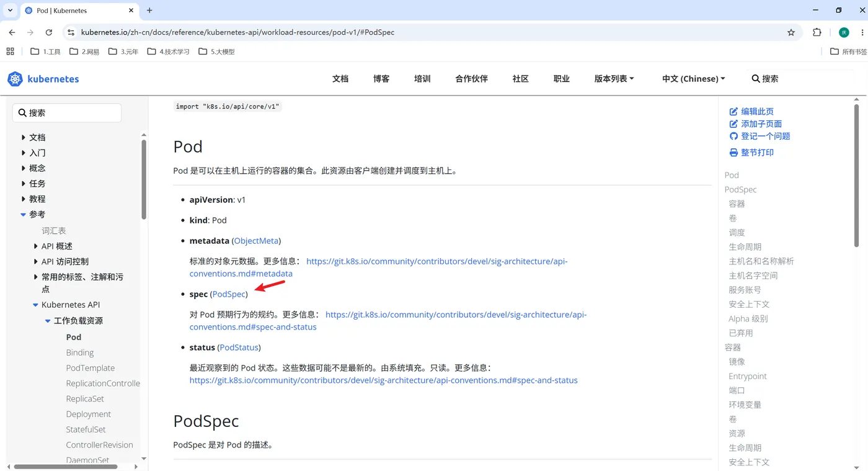Open the 社区 navigation menu item
The image size is (868, 471).
coord(520,79)
